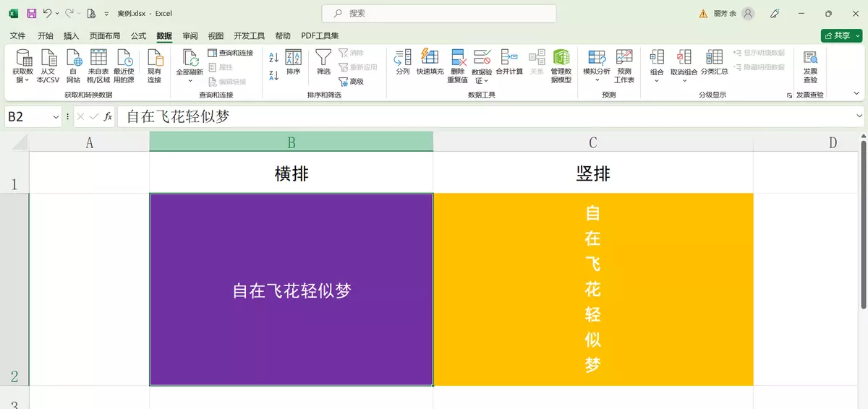Switch to 开始 (Home) tab
Screen dimensions: 868x409
click(x=46, y=35)
